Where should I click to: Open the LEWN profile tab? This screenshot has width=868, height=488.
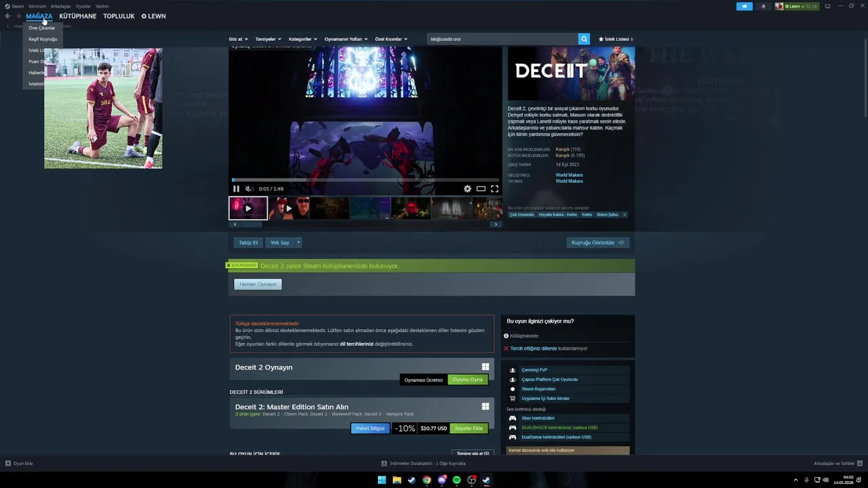click(x=153, y=16)
